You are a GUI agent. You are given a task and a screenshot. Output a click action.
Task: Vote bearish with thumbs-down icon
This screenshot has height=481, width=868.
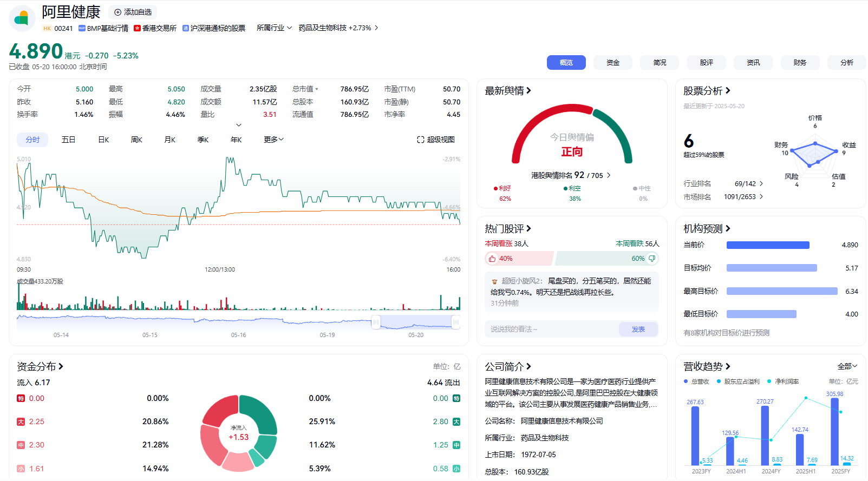pyautogui.click(x=652, y=259)
